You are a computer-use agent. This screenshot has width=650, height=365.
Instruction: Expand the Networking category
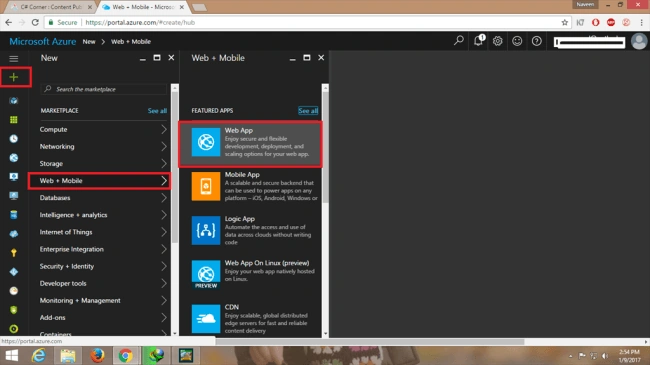(x=103, y=146)
